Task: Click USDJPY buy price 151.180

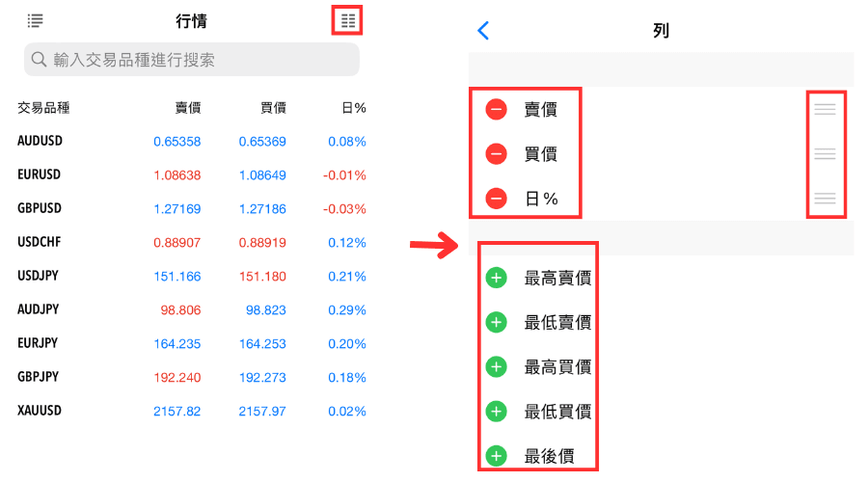Action: (262, 277)
